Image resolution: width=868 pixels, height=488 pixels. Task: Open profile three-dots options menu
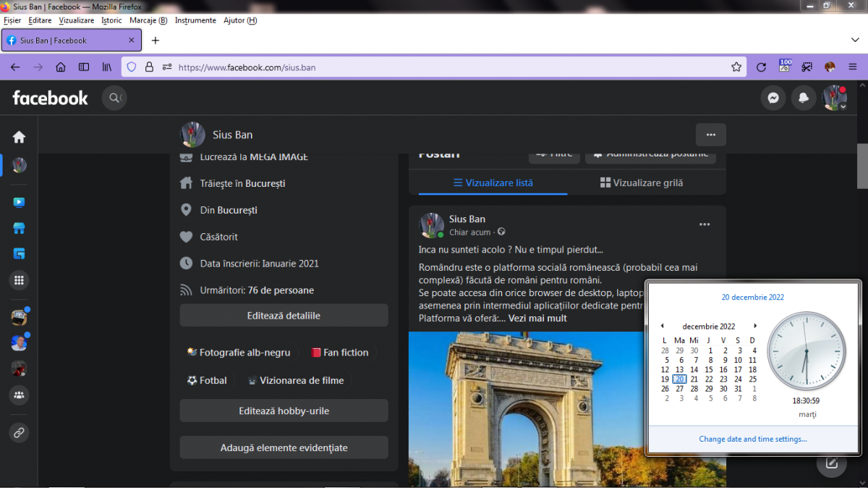(x=710, y=135)
